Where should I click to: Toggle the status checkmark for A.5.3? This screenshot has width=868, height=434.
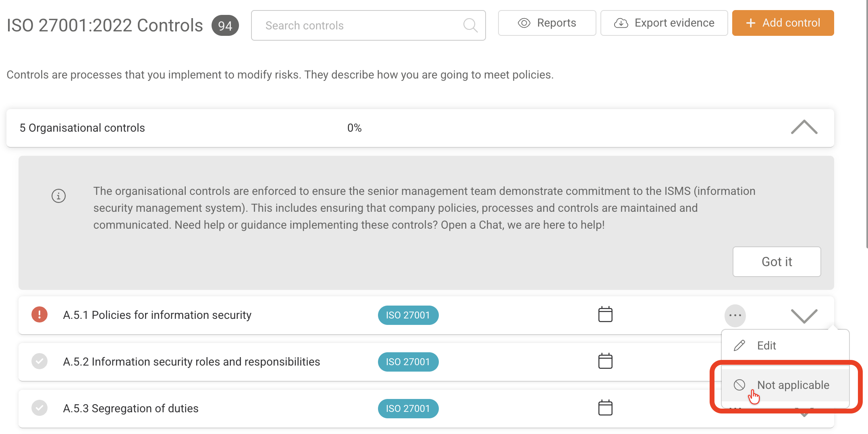(x=39, y=408)
